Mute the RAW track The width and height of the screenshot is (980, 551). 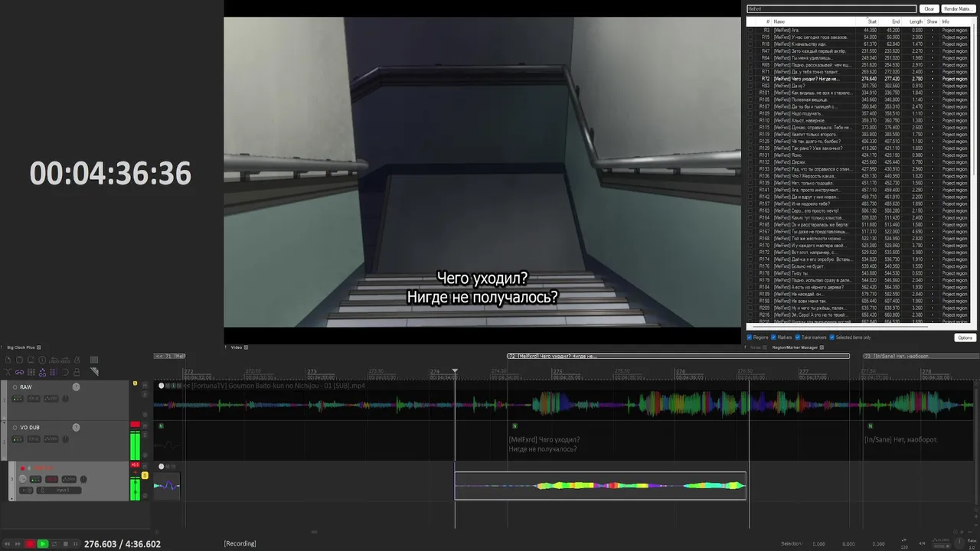pos(145,386)
